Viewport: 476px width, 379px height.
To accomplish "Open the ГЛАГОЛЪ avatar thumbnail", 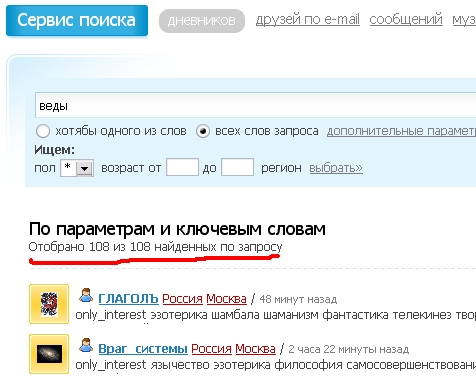I will (49, 304).
